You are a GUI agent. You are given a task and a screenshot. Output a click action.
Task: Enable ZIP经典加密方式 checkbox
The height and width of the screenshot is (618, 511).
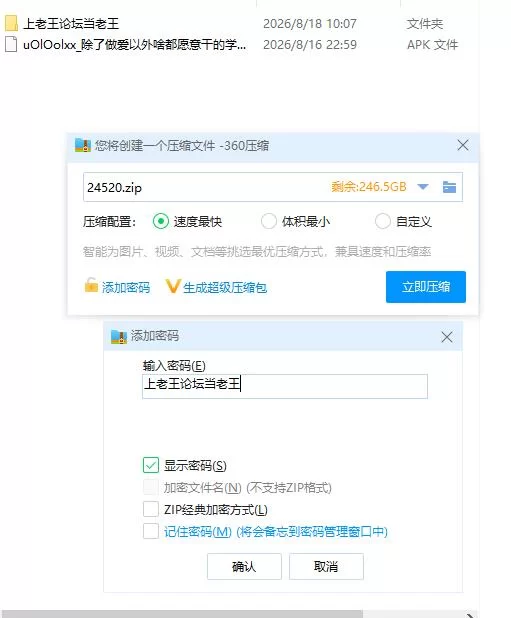[x=151, y=509]
